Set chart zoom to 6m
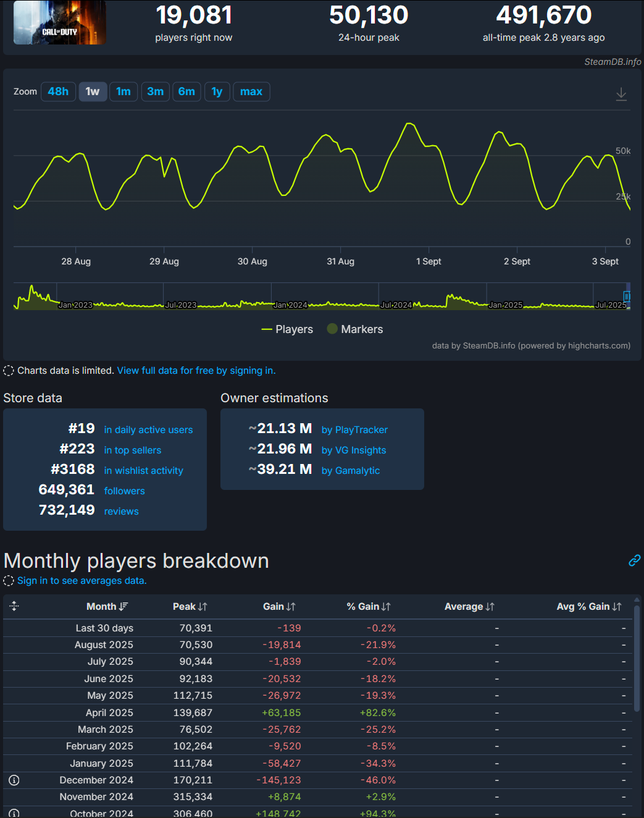The height and width of the screenshot is (818, 644). (x=186, y=91)
